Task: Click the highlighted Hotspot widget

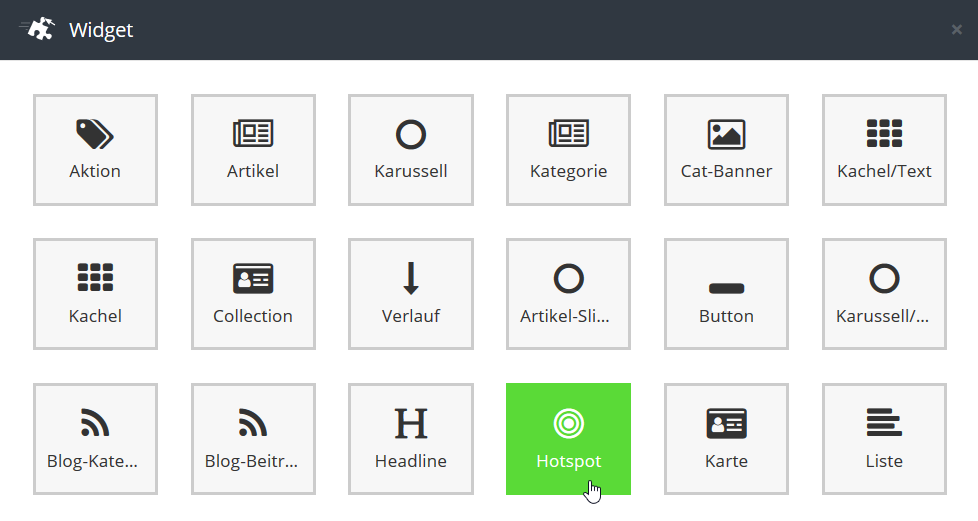Action: [568, 439]
